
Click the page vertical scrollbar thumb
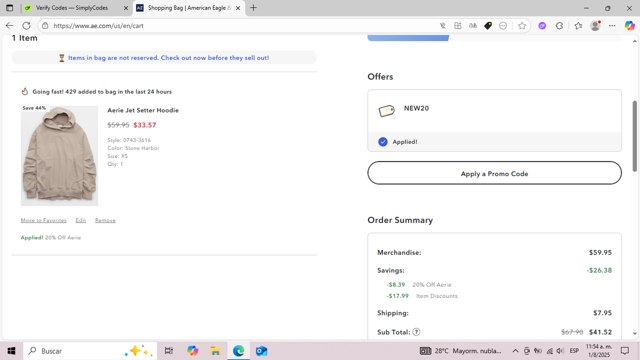coord(635,136)
